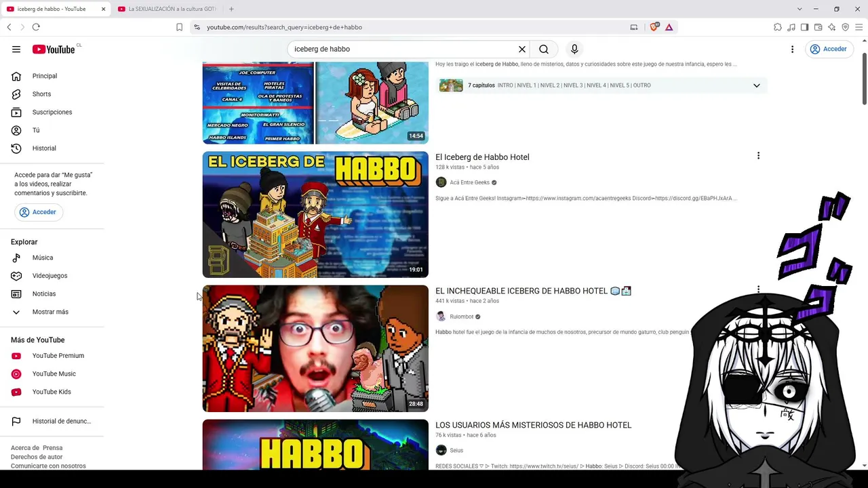Open the Leo AI sparkle icon
Screen dimensions: 868x488
pos(831,27)
